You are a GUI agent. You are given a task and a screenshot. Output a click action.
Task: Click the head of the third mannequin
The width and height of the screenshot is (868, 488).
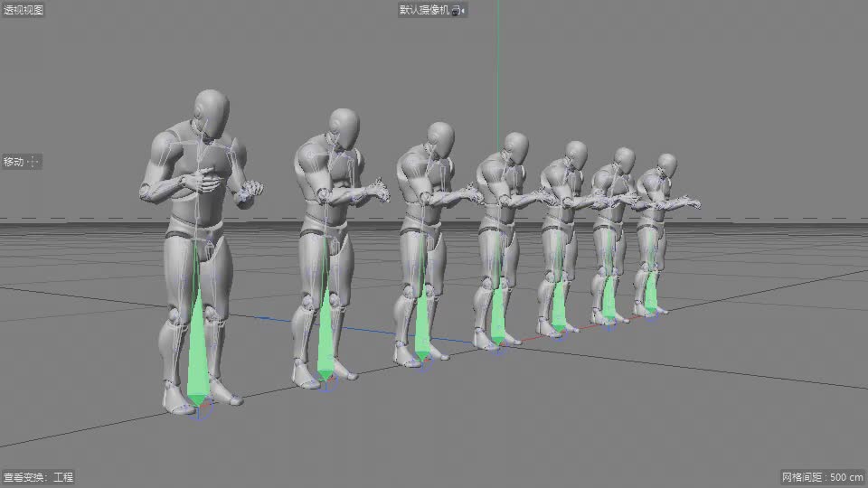click(x=439, y=137)
